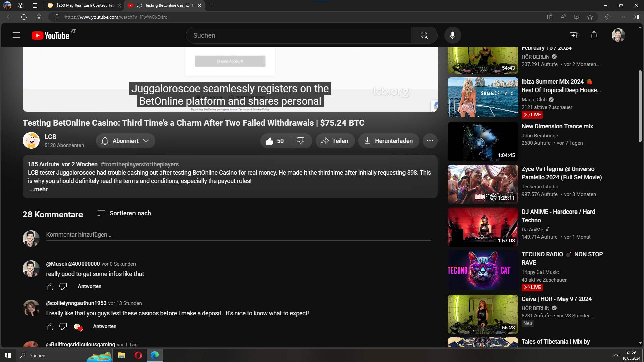This screenshot has height=362, width=644.
Task: Open File Explorer from taskbar
Action: [x=121, y=355]
